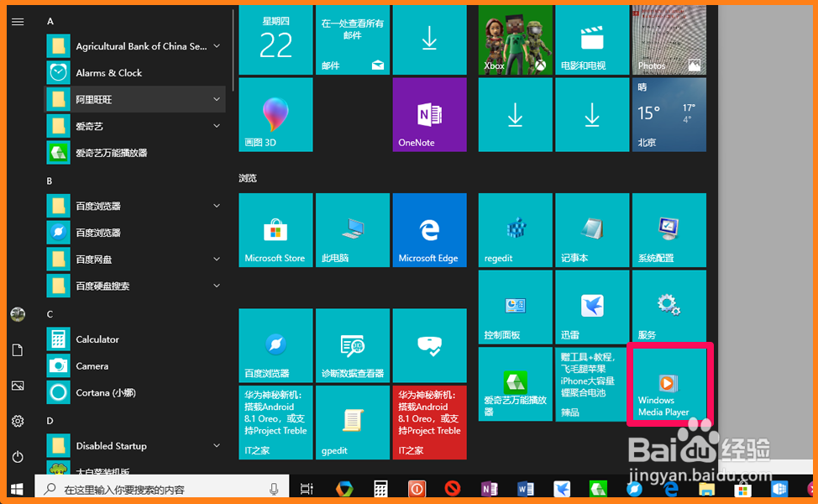Launch the 迅雷 tile
Viewport: 818px width, 504px height.
click(x=591, y=307)
